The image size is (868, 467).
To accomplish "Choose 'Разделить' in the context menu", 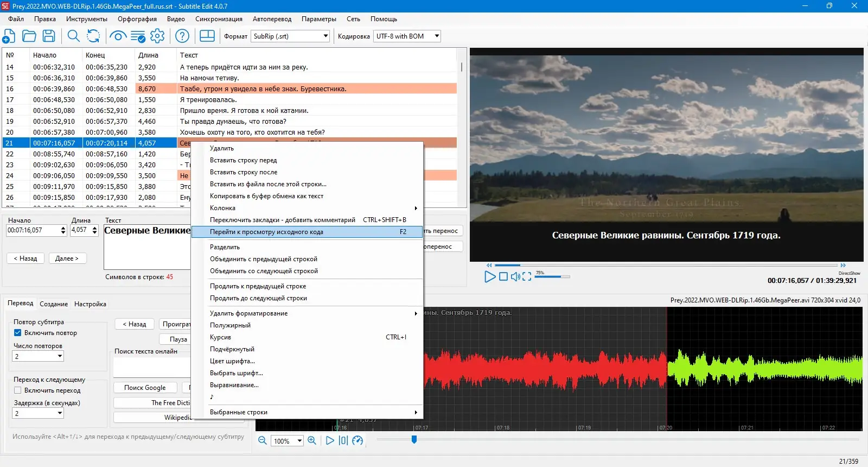I will click(225, 247).
